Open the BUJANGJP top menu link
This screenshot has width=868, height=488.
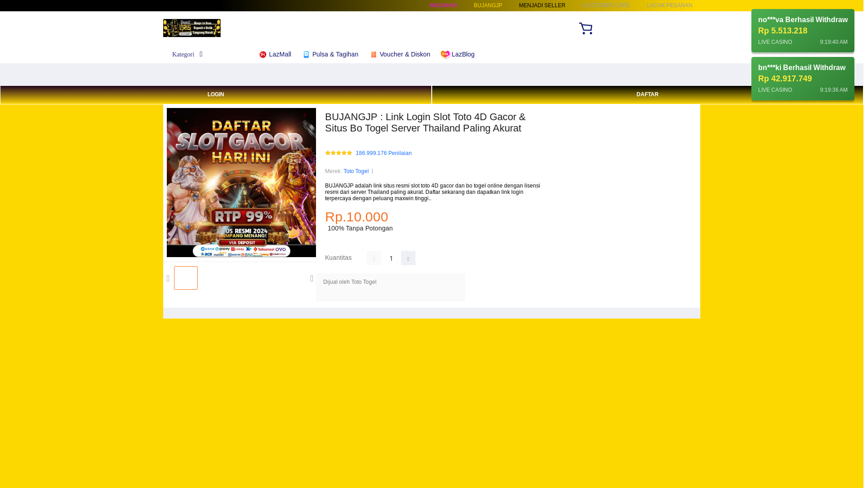click(x=488, y=5)
